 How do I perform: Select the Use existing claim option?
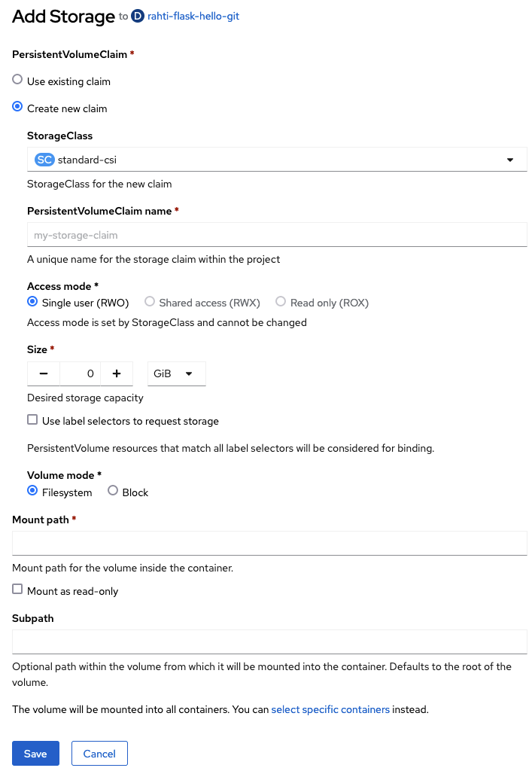coord(17,80)
